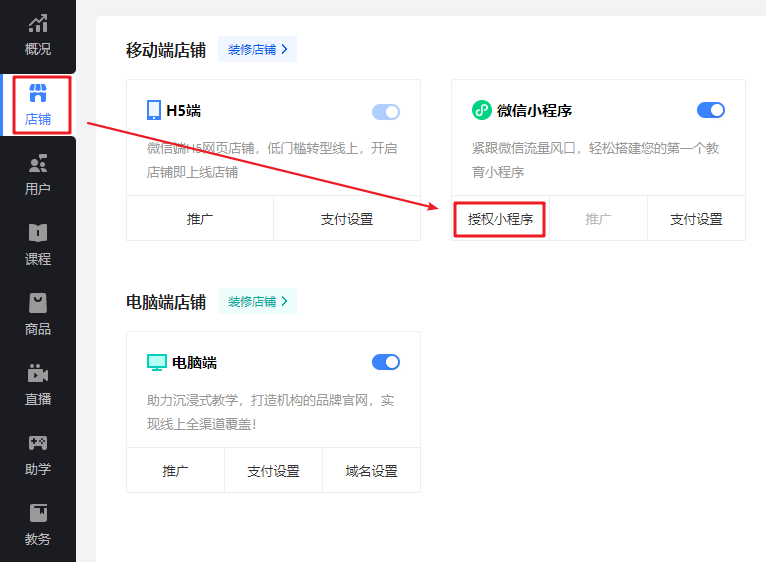Click 推广 under 微信小程序 card
Screen dimensions: 766x562
point(598,218)
